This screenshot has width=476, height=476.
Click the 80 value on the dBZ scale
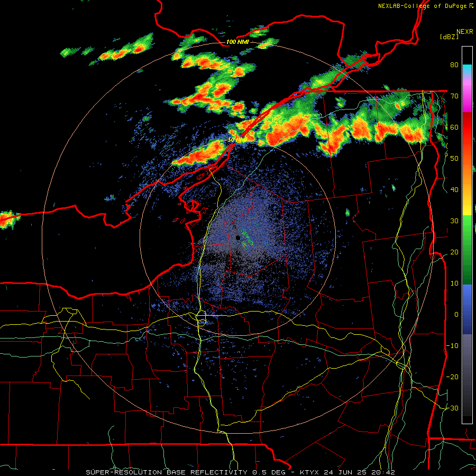[454, 65]
